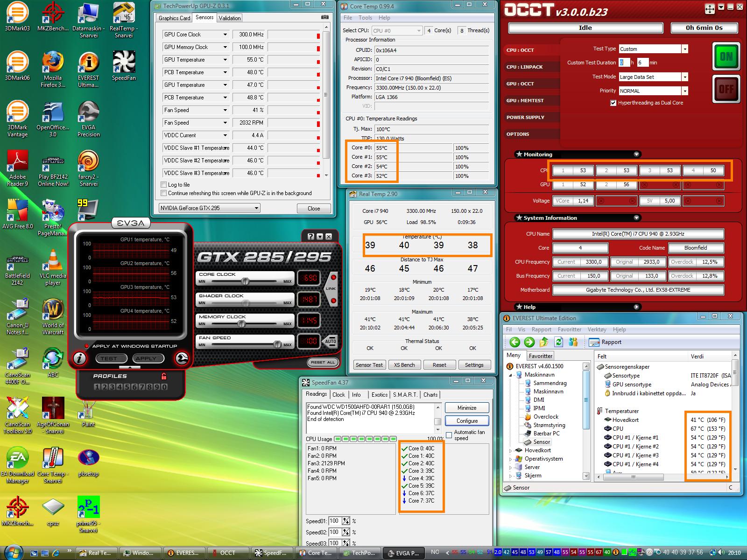
Task: Click the OCCT test duration minutes field
Action: 643,63
